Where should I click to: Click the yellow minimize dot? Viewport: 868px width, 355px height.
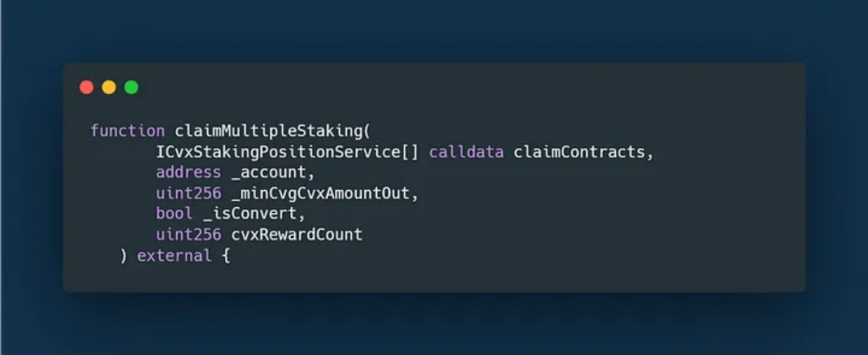(108, 88)
